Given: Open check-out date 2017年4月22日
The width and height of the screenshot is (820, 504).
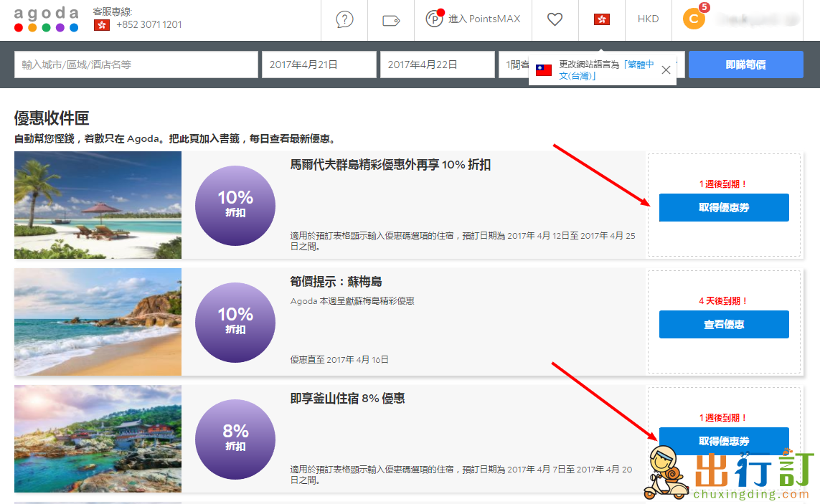Looking at the screenshot, I should [437, 65].
